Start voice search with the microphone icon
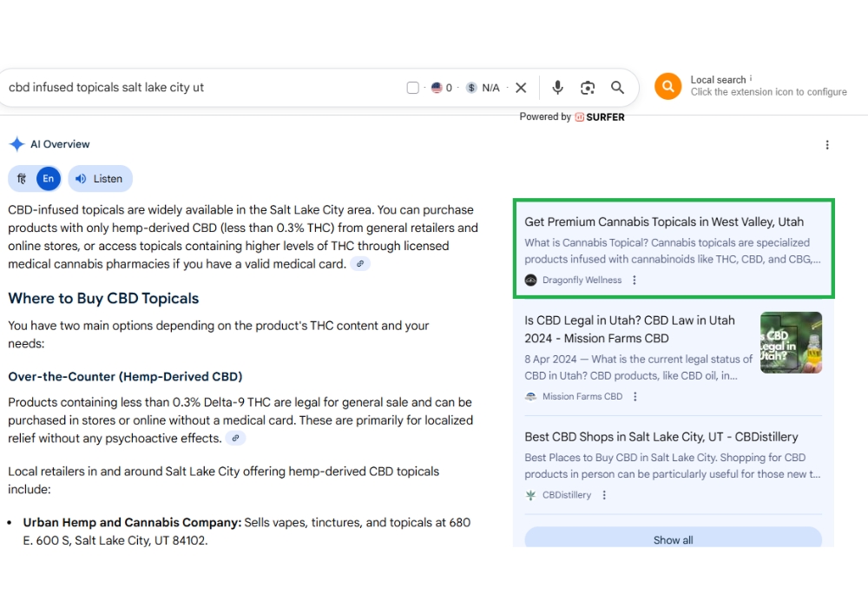Image resolution: width=868 pixels, height=608 pixels. [557, 88]
